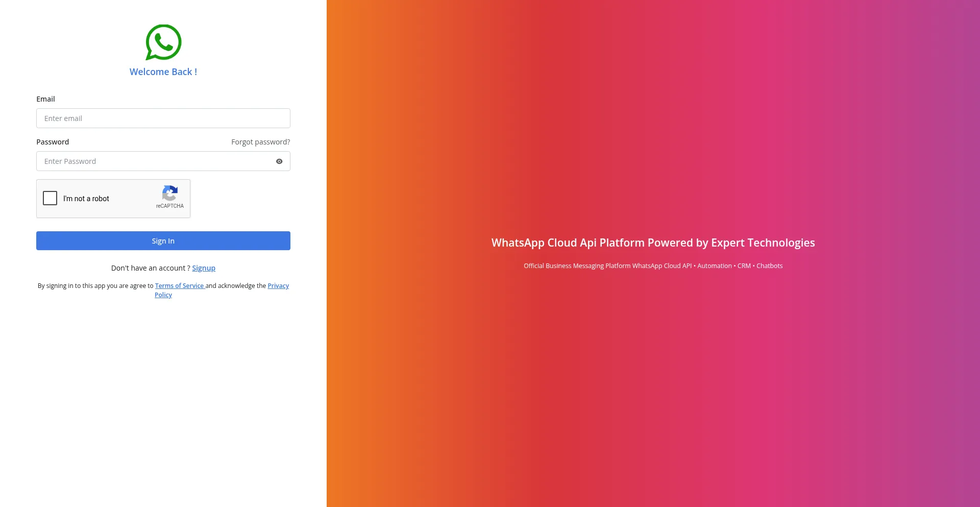Click the Enter email field
Viewport: 980px width, 507px height.
tap(163, 118)
